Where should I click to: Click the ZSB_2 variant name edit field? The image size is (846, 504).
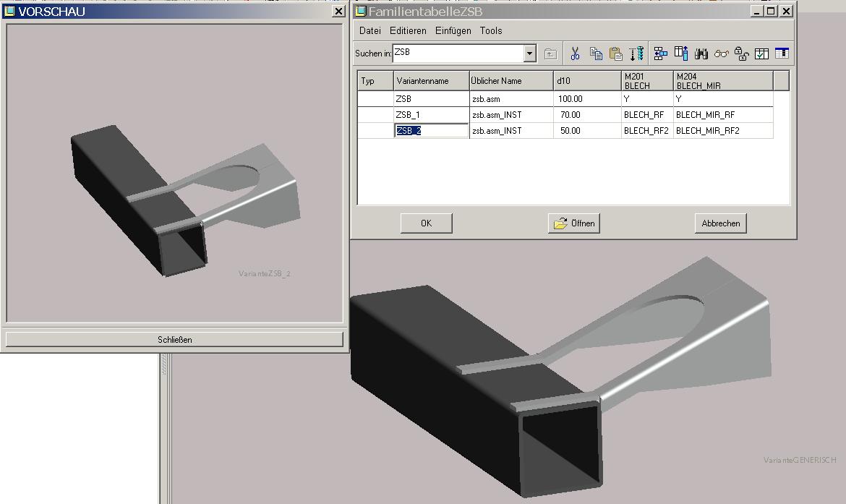point(431,131)
